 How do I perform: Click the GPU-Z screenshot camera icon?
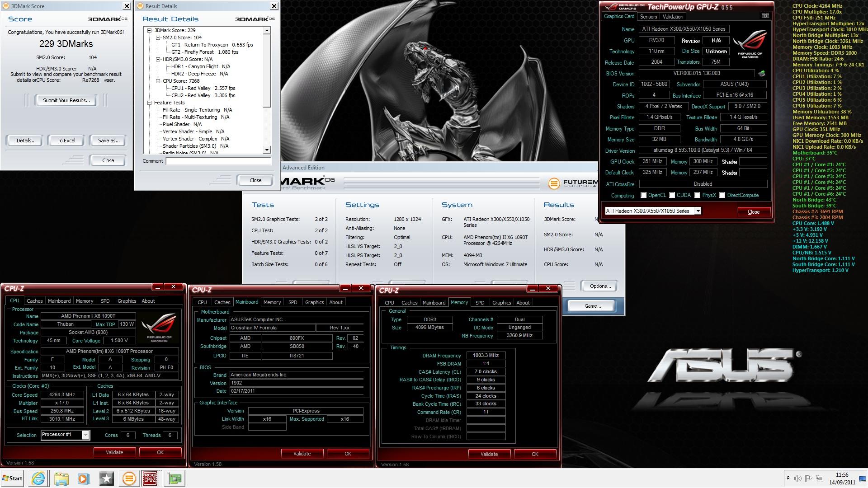point(765,16)
